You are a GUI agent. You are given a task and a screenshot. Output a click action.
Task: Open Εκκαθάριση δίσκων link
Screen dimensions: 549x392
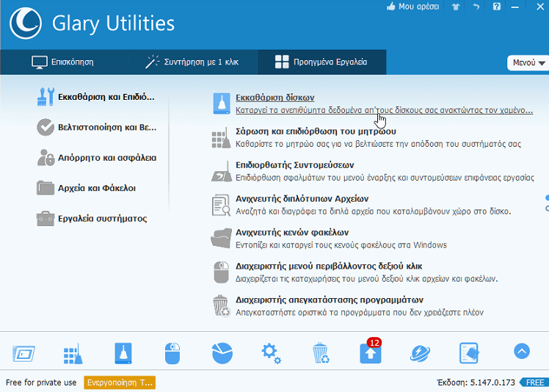(x=274, y=98)
